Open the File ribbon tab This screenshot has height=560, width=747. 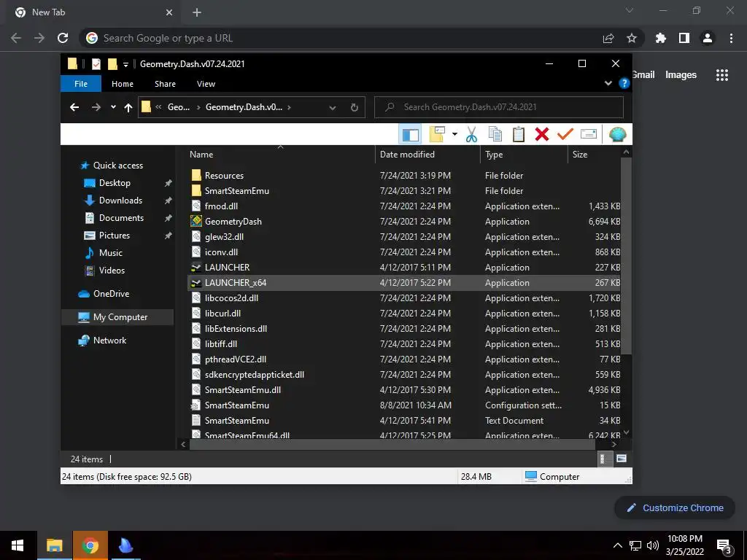click(81, 84)
